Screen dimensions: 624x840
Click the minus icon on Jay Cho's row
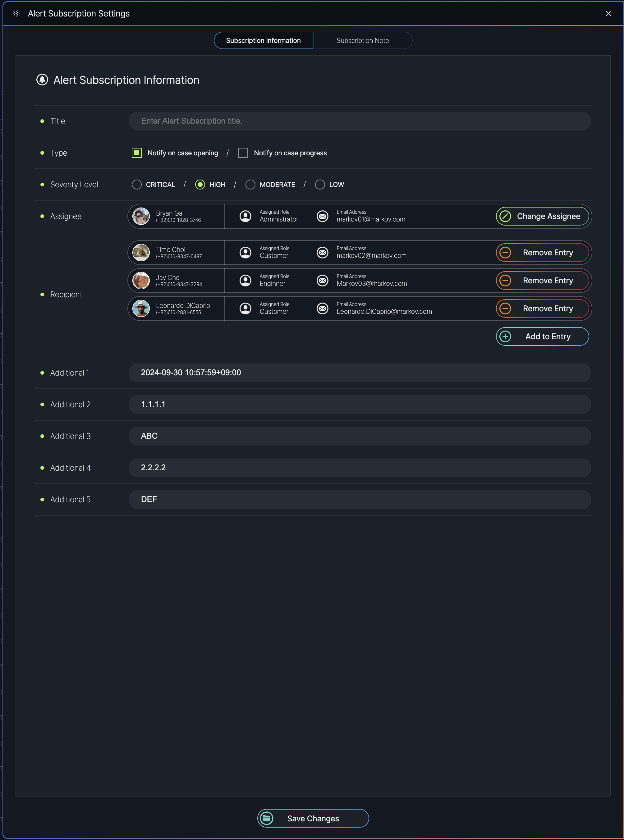(x=505, y=281)
